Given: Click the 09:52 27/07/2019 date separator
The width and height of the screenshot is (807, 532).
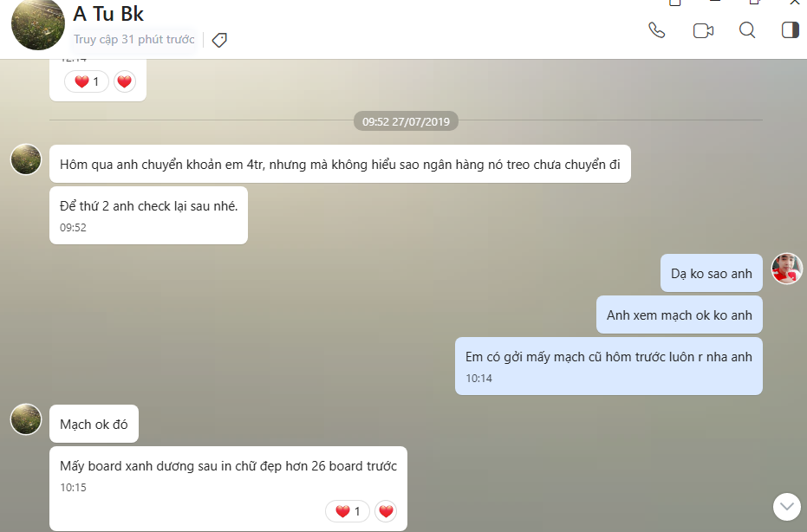Looking at the screenshot, I should (x=406, y=121).
